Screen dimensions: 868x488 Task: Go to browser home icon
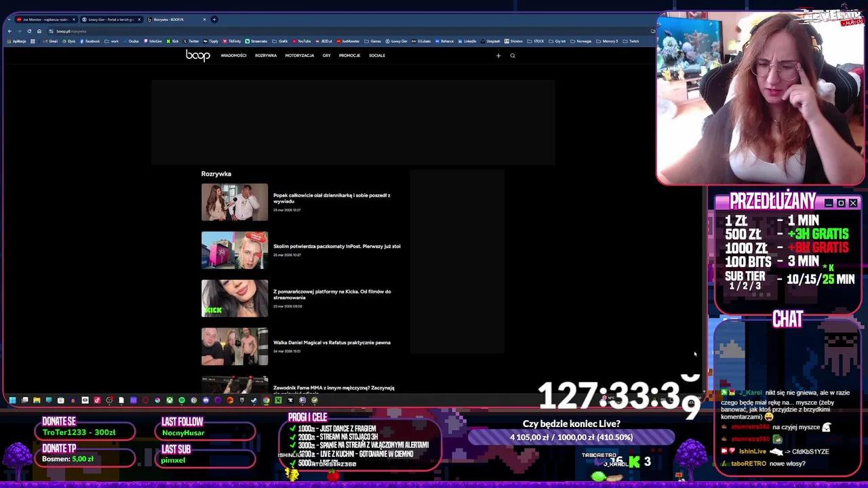click(x=39, y=31)
